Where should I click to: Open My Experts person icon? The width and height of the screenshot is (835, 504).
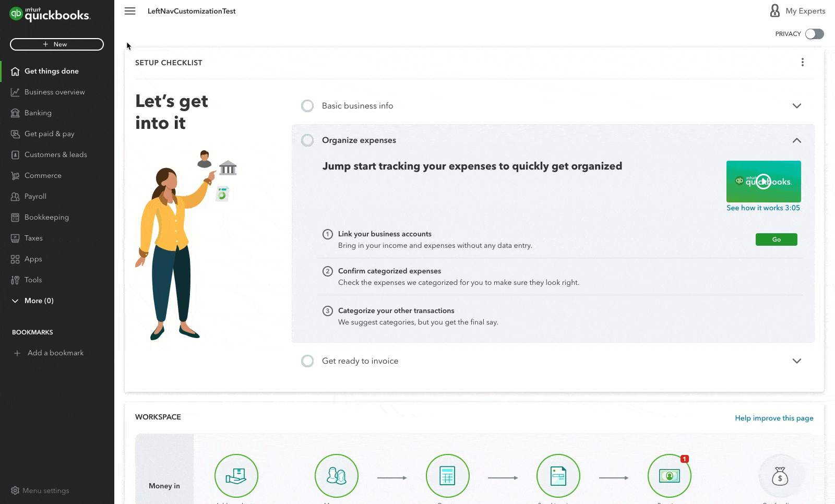(775, 10)
